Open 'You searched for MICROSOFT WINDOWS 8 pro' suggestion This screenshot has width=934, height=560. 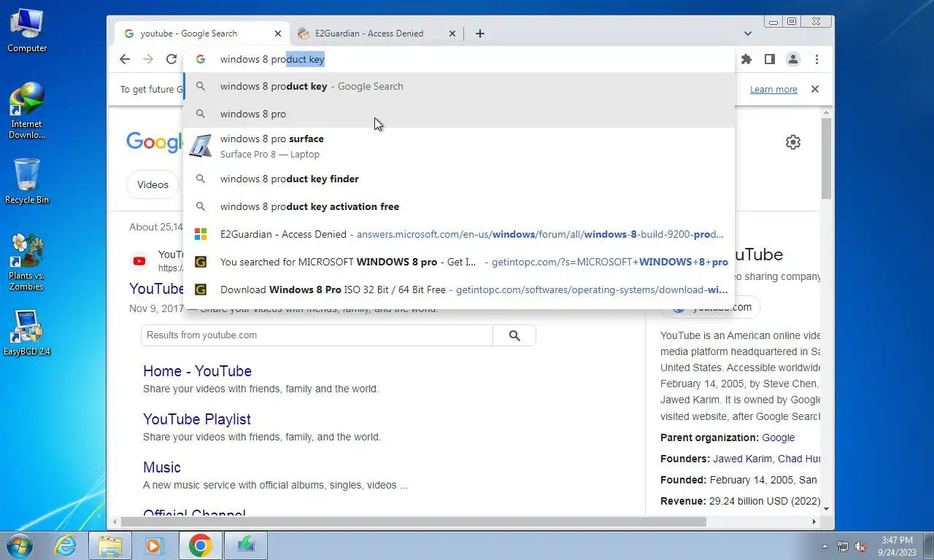(x=459, y=262)
